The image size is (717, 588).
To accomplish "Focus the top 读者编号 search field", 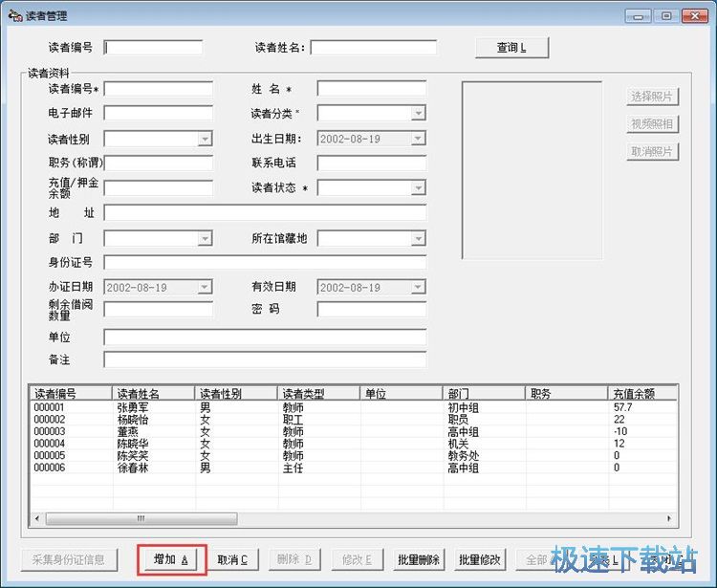I will coord(154,48).
